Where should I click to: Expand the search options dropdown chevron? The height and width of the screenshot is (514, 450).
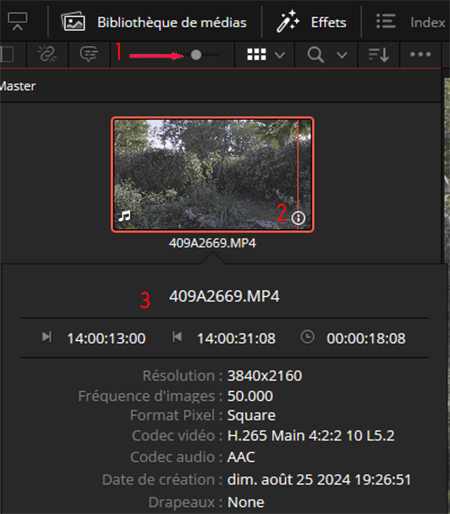342,55
